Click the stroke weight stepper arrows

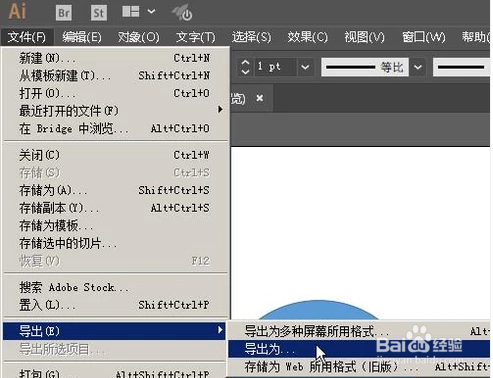(x=245, y=67)
